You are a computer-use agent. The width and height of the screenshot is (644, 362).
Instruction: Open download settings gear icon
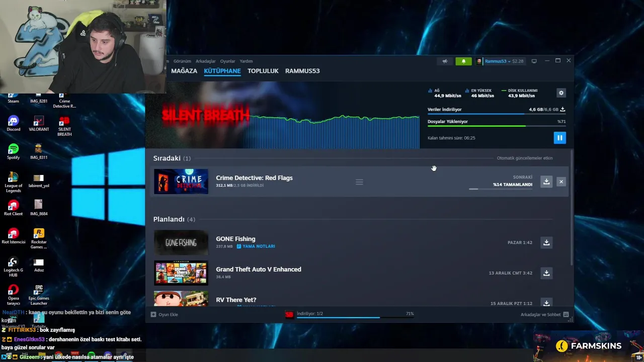561,93
